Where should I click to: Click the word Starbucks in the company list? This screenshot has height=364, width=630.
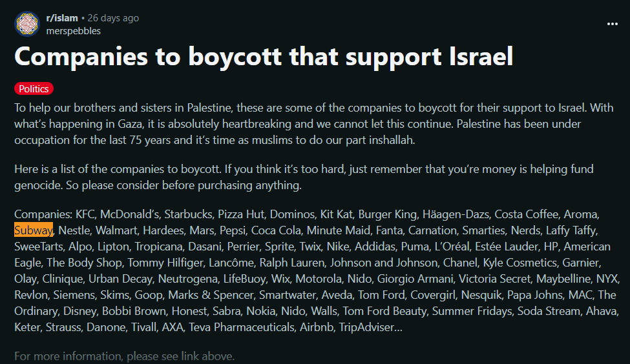188,214
